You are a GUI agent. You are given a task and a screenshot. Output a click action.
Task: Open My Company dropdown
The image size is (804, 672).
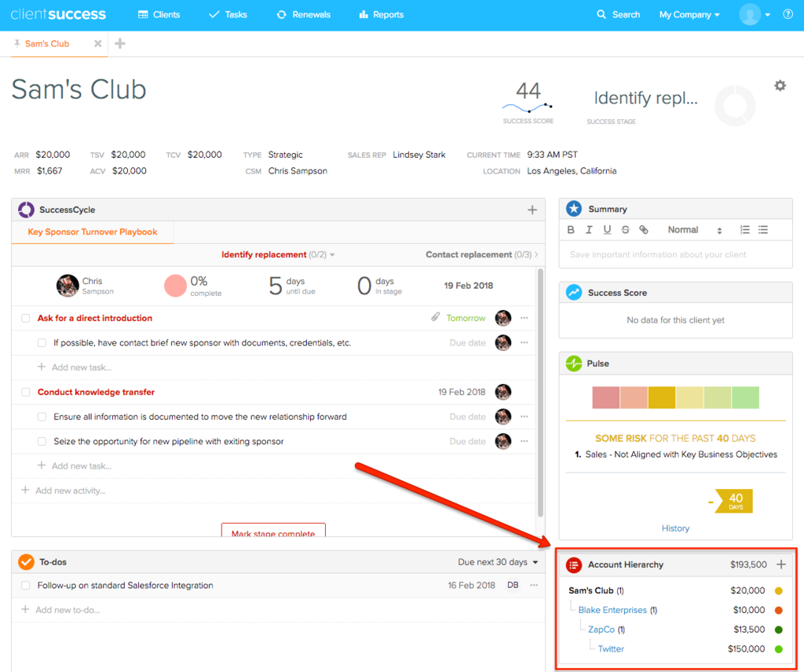click(x=689, y=14)
